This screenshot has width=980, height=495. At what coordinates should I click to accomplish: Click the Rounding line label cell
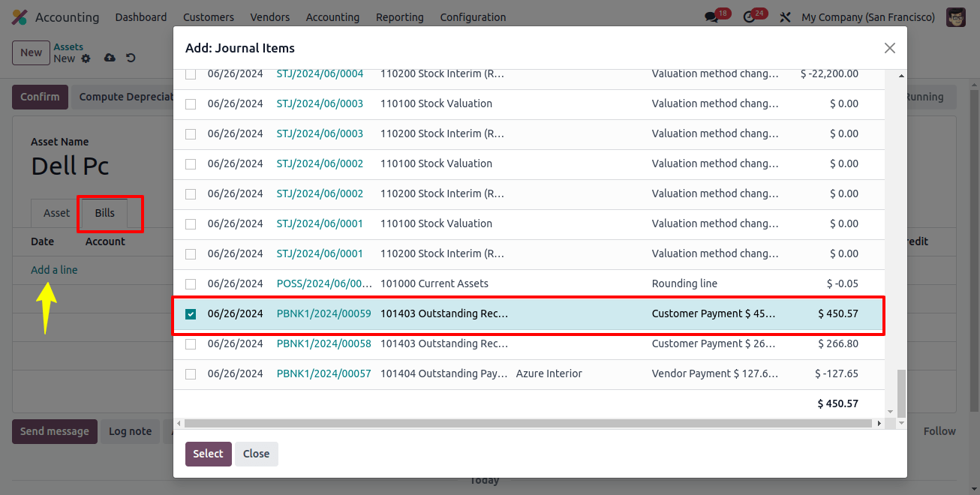pyautogui.click(x=684, y=283)
